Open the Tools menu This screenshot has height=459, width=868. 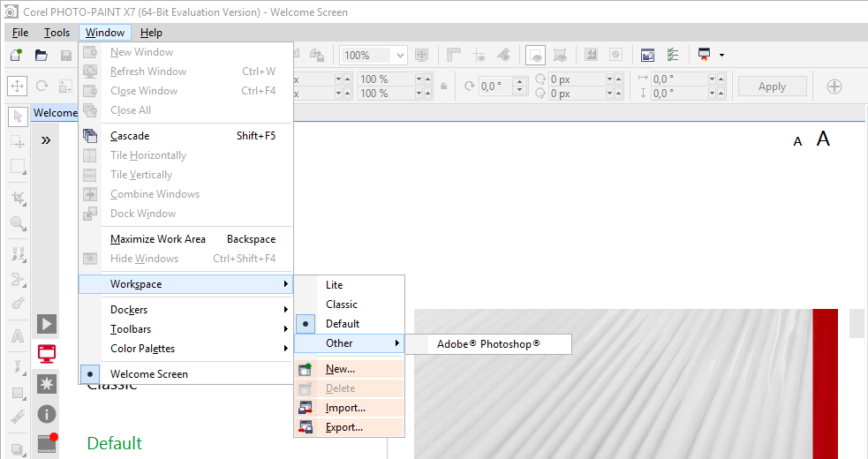[x=57, y=33]
